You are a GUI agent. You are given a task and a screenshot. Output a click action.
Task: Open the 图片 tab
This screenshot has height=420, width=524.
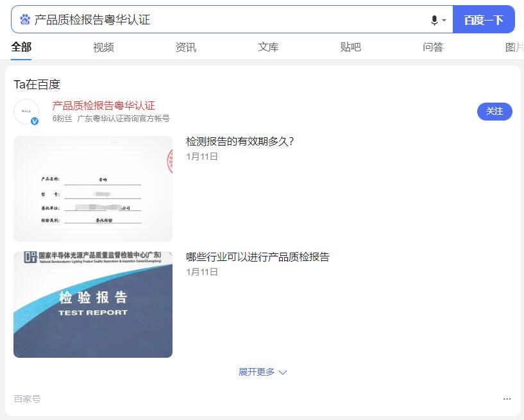click(514, 47)
